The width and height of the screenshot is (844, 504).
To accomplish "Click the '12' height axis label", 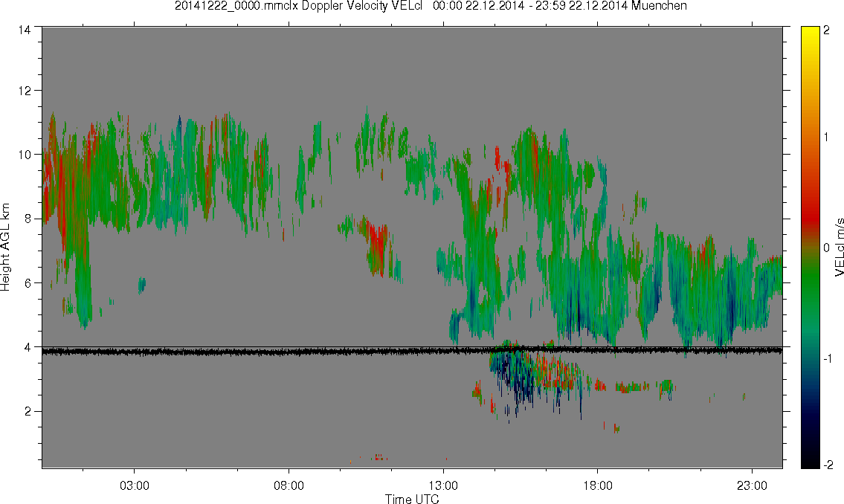I will pos(25,91).
